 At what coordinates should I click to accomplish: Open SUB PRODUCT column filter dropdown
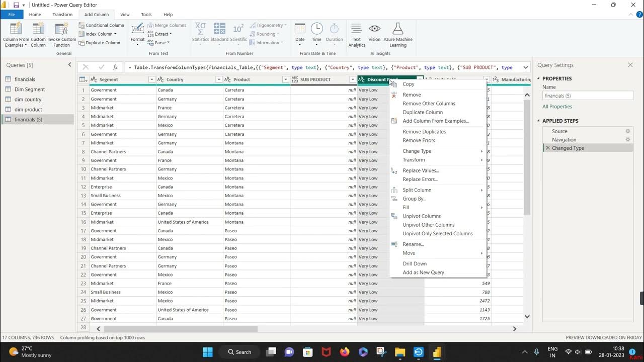(x=353, y=79)
